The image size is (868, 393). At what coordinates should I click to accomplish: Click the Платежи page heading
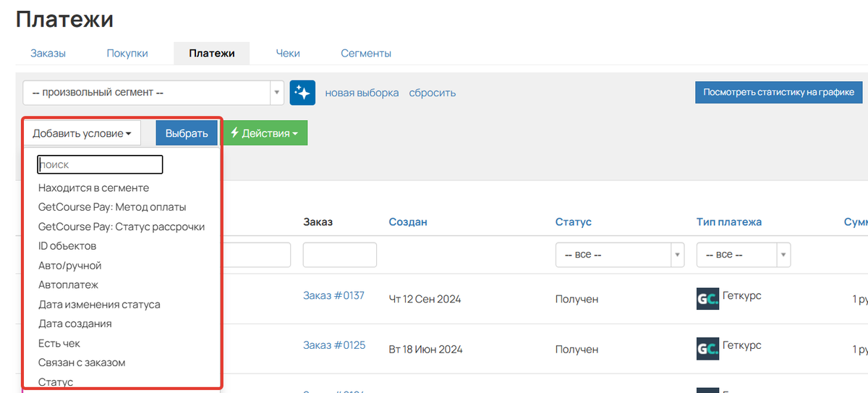64,19
